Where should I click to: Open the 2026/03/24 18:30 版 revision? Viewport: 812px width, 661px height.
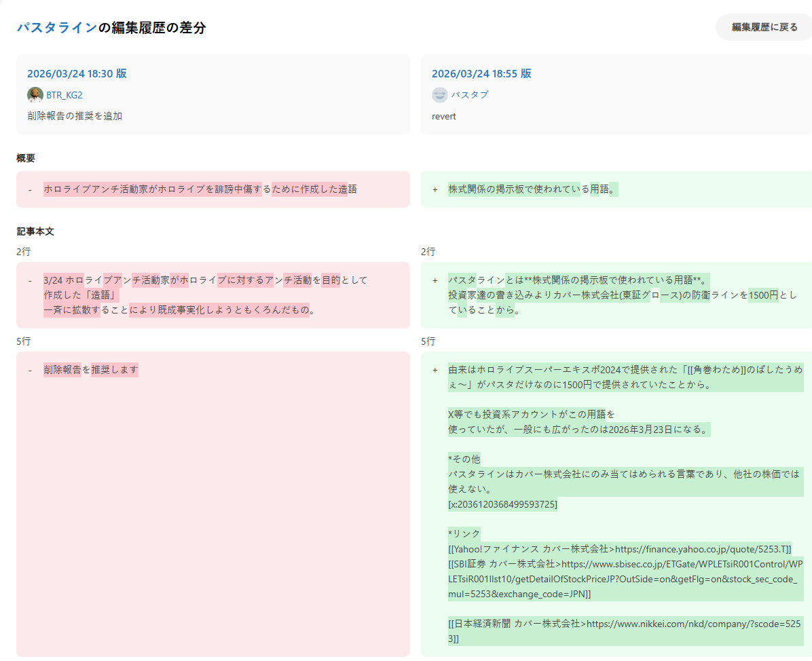point(77,73)
